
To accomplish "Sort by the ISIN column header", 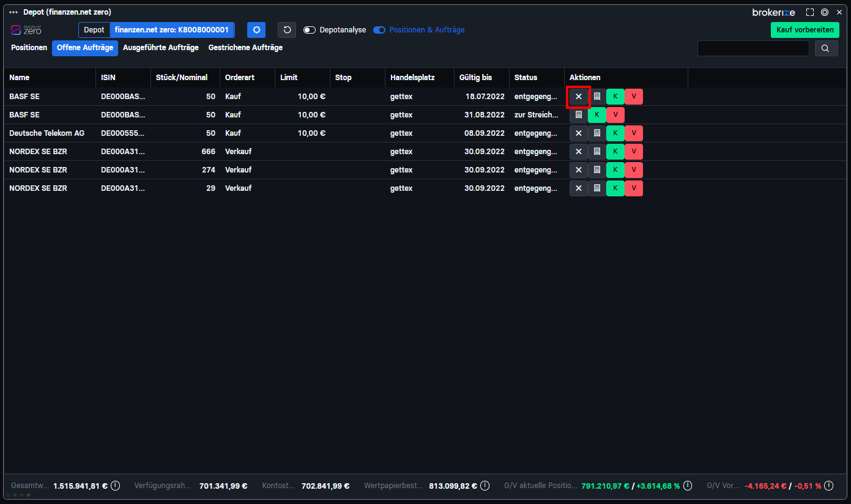I will pos(124,78).
